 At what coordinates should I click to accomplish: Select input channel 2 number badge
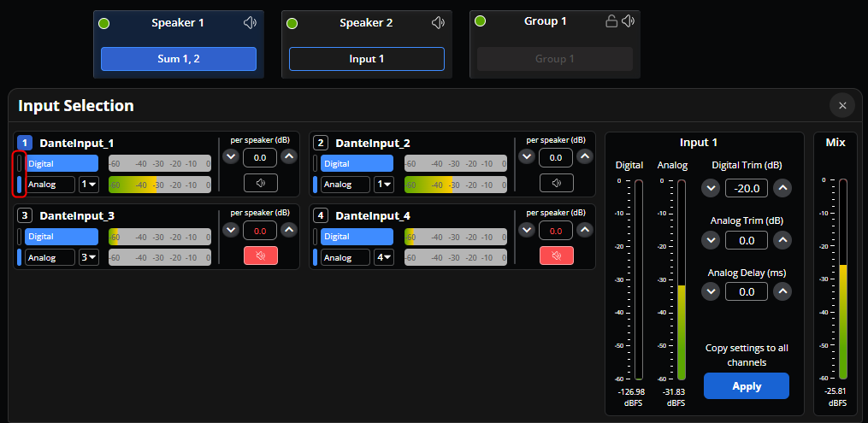click(321, 144)
